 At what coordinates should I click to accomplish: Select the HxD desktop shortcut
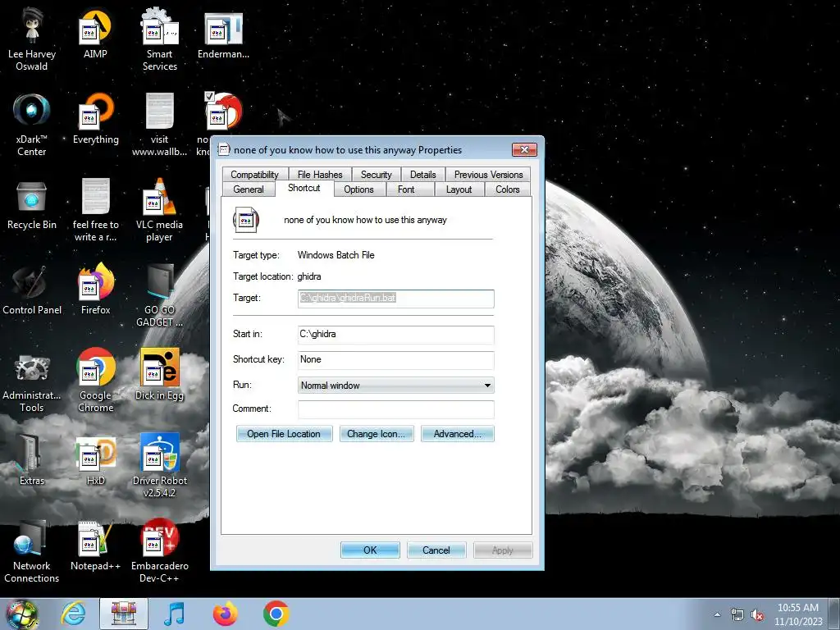coord(96,459)
